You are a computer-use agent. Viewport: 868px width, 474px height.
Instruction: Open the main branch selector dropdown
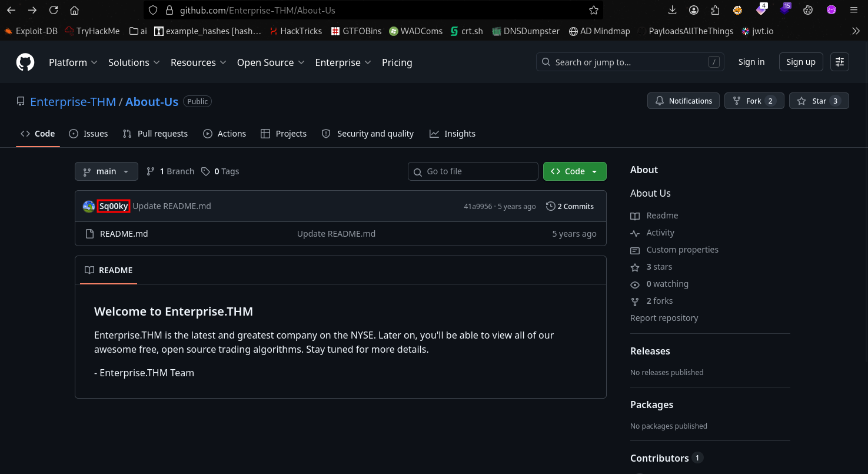tap(107, 171)
